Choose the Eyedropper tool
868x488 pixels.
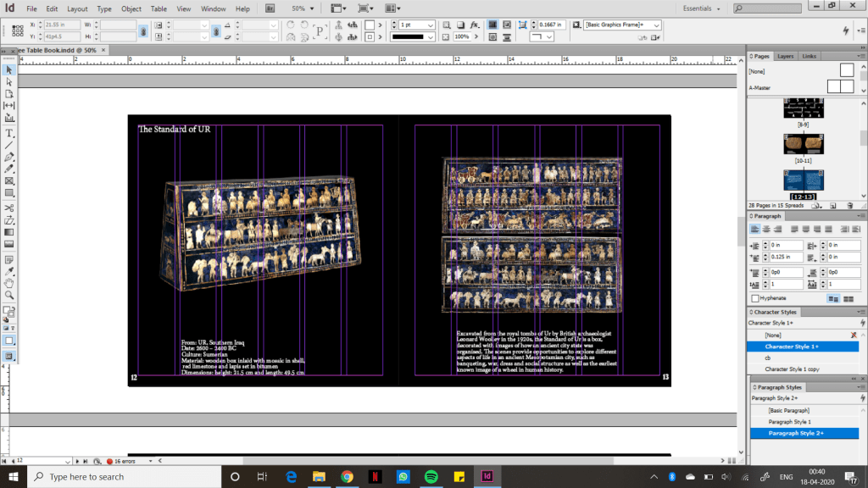coord(9,270)
